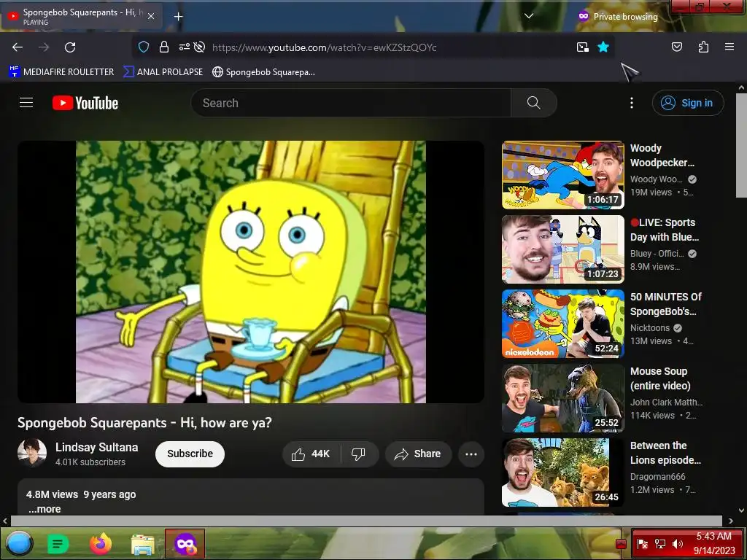Click the Sign in button
This screenshot has height=560, width=747.
click(688, 103)
